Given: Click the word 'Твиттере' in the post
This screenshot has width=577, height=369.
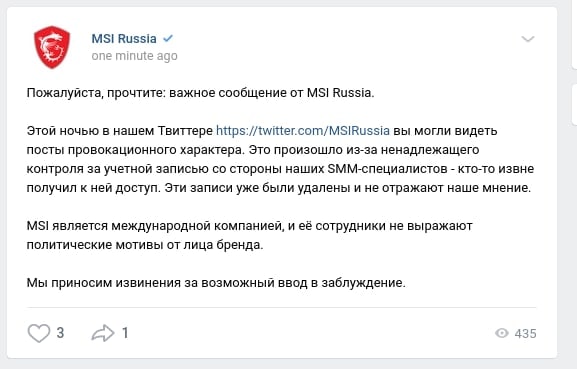Looking at the screenshot, I should [185, 131].
